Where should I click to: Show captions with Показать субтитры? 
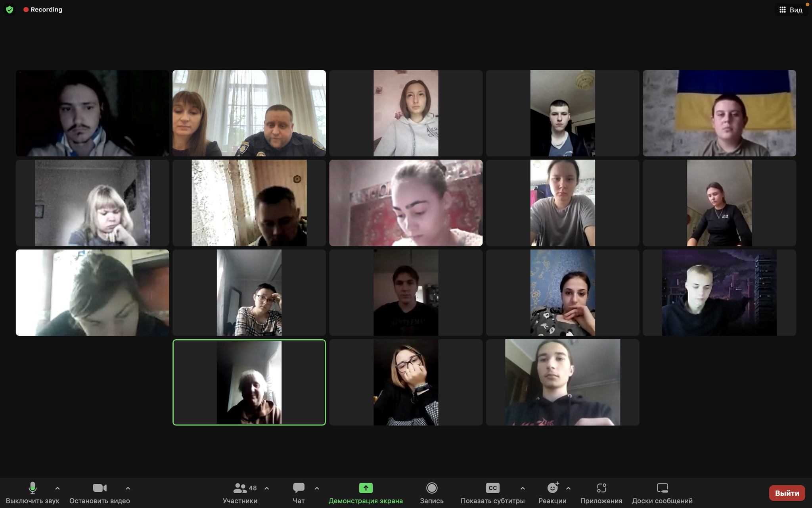point(492,493)
